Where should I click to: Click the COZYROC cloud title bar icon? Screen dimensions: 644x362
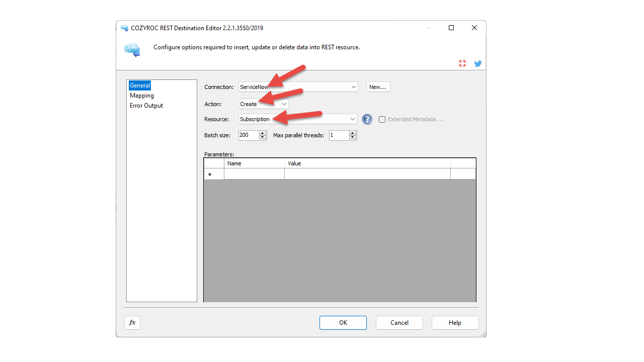click(x=124, y=28)
